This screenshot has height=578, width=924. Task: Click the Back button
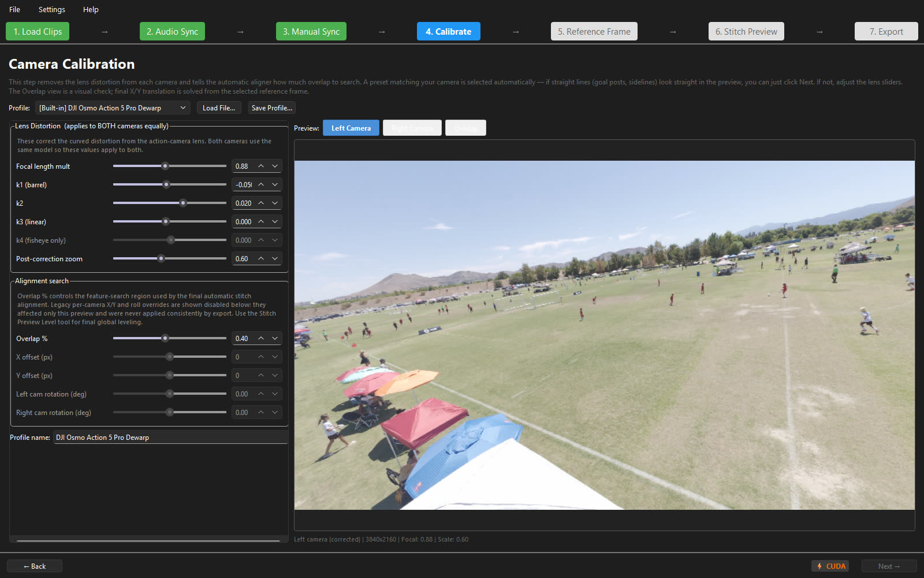point(35,566)
